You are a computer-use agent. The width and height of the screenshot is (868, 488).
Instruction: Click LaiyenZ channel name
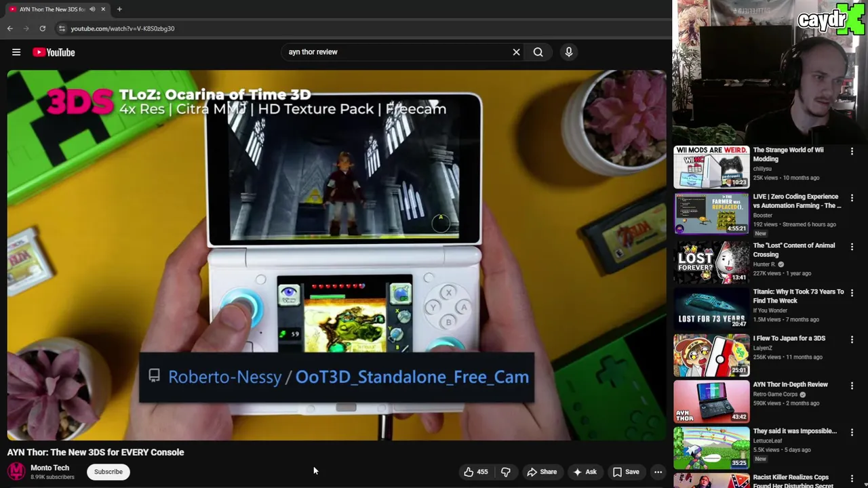coord(762,348)
